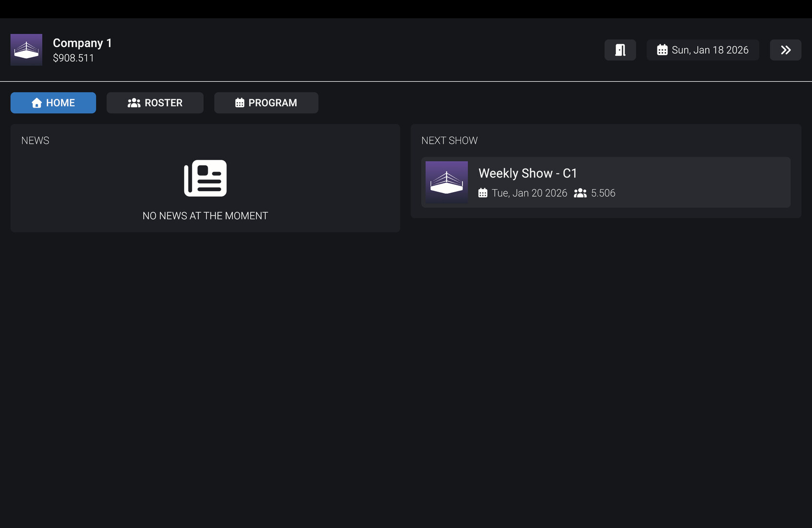Click the calendar icon on PROGRAM tab
This screenshot has width=812, height=528.
pos(240,103)
